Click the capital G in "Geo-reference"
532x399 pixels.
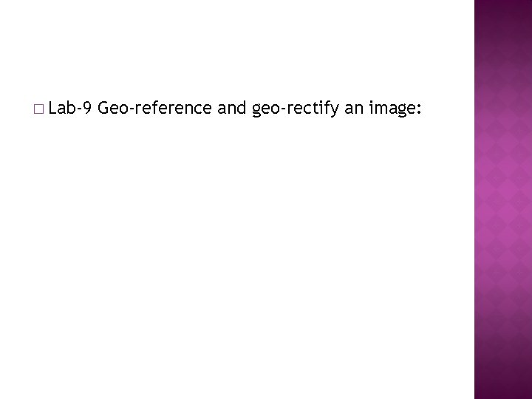(x=103, y=109)
